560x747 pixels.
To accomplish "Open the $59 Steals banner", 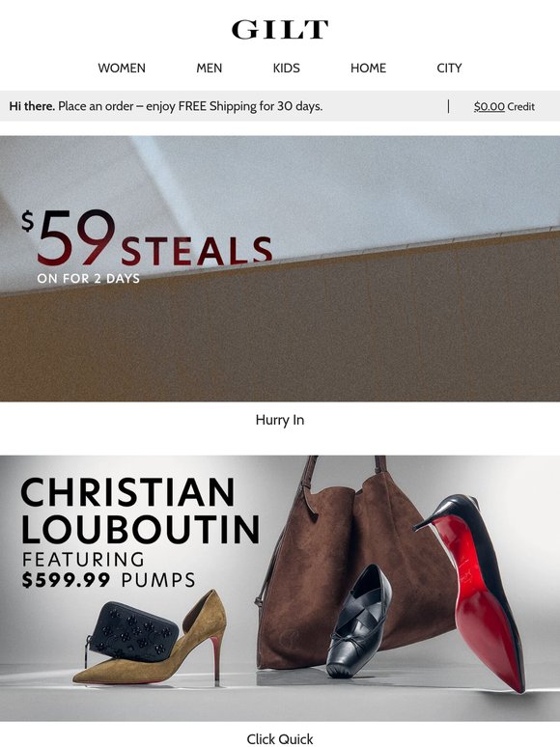I will [280, 268].
